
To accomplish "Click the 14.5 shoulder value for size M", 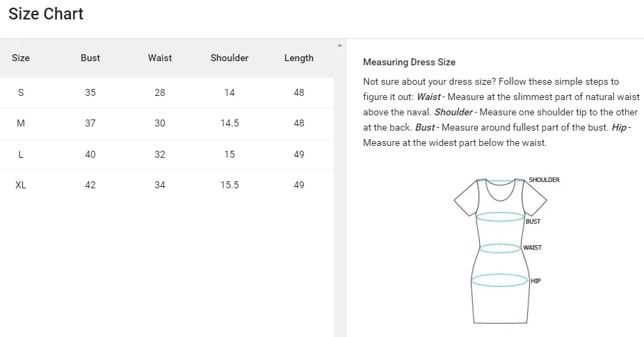I will [230, 123].
